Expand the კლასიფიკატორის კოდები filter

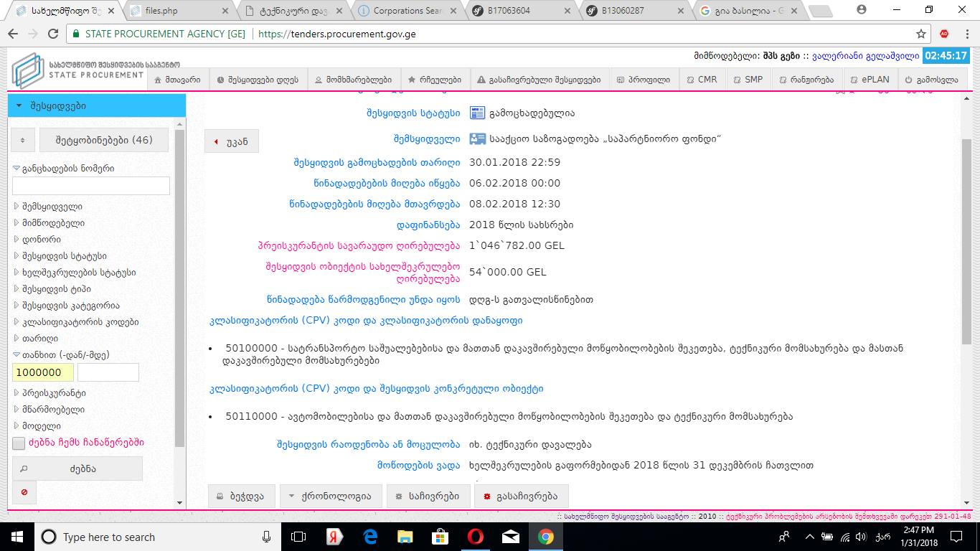(x=76, y=322)
